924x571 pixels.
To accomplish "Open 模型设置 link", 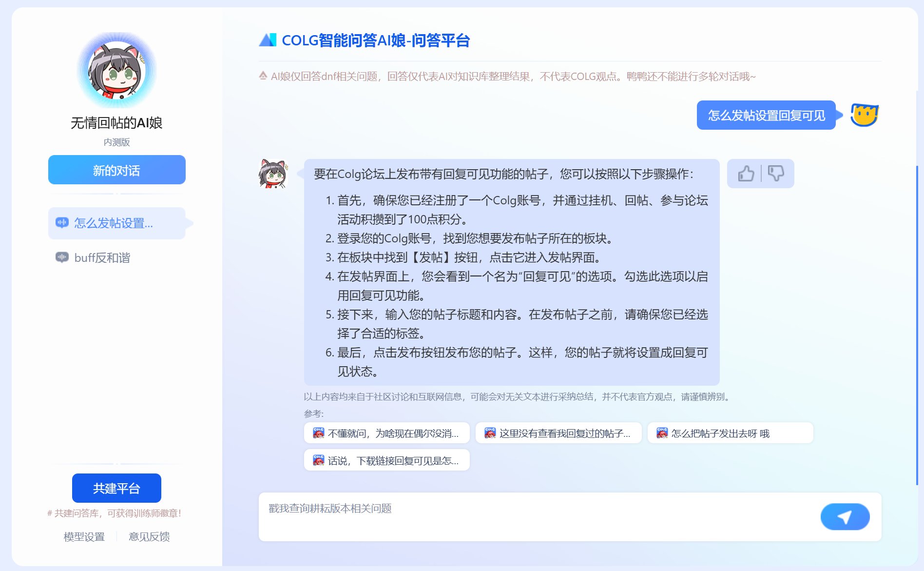I will (84, 537).
